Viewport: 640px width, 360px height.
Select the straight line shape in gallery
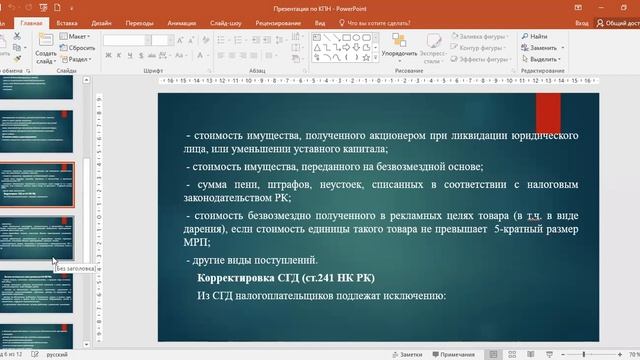click(327, 38)
